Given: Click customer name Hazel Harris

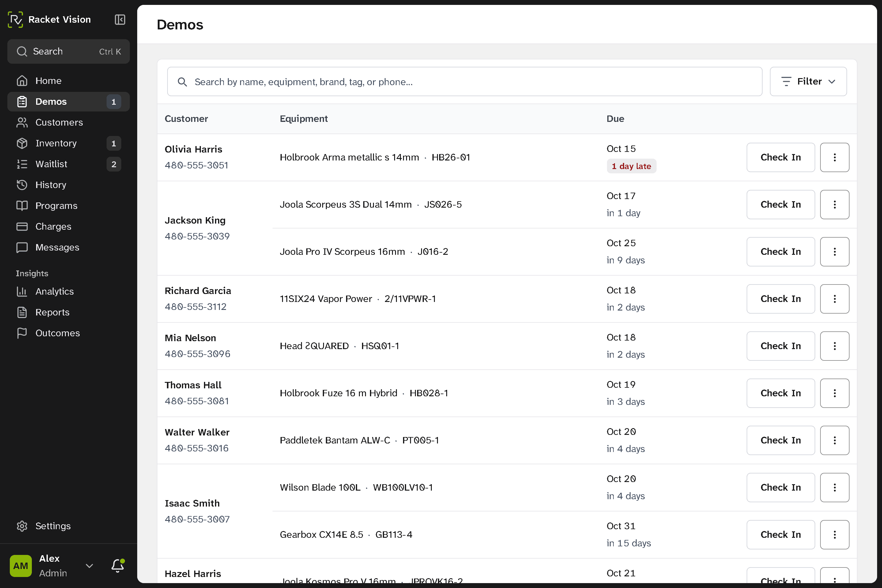Looking at the screenshot, I should [x=193, y=574].
